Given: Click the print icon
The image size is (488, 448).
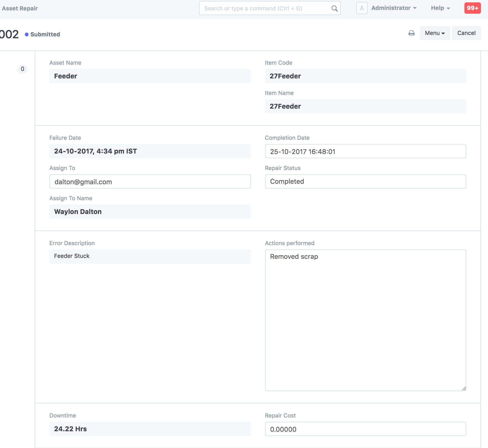Looking at the screenshot, I should tap(411, 33).
